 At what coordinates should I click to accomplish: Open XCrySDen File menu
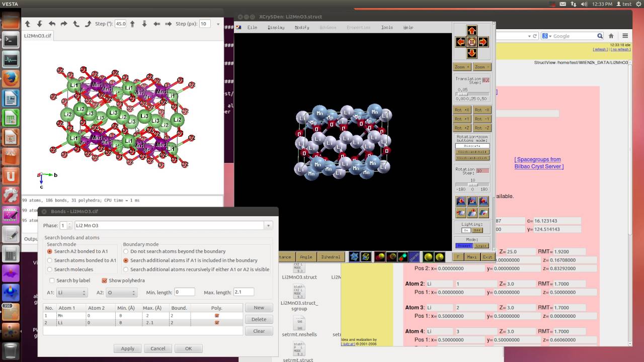[252, 27]
